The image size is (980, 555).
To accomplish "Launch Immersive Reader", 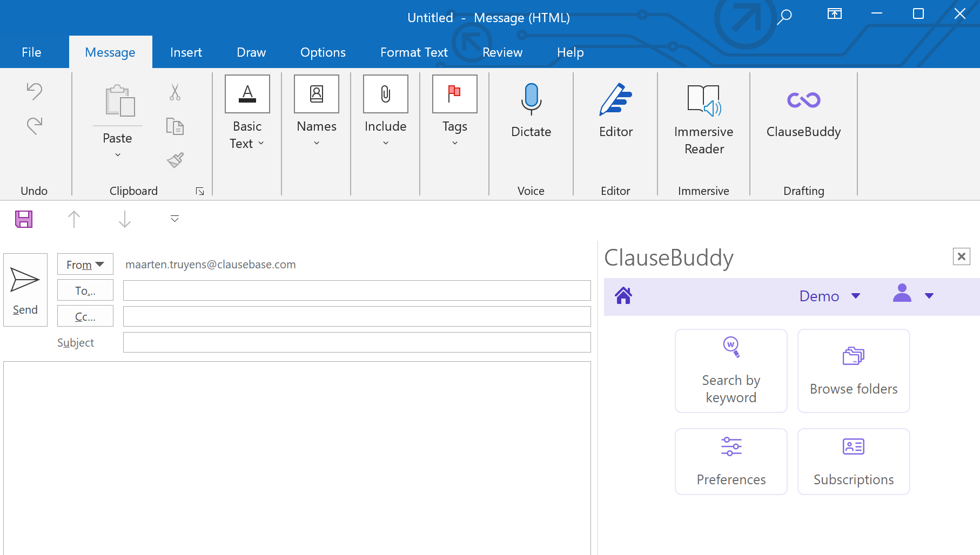I will (x=703, y=100).
